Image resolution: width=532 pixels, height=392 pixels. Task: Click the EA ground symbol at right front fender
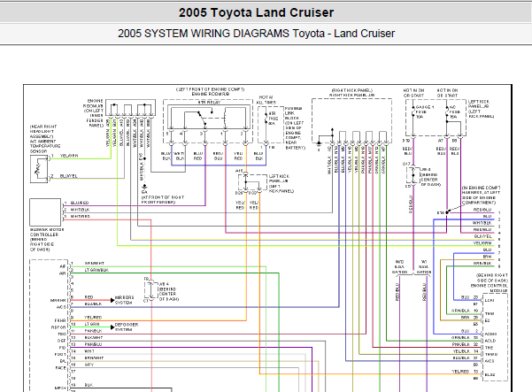tap(144, 187)
